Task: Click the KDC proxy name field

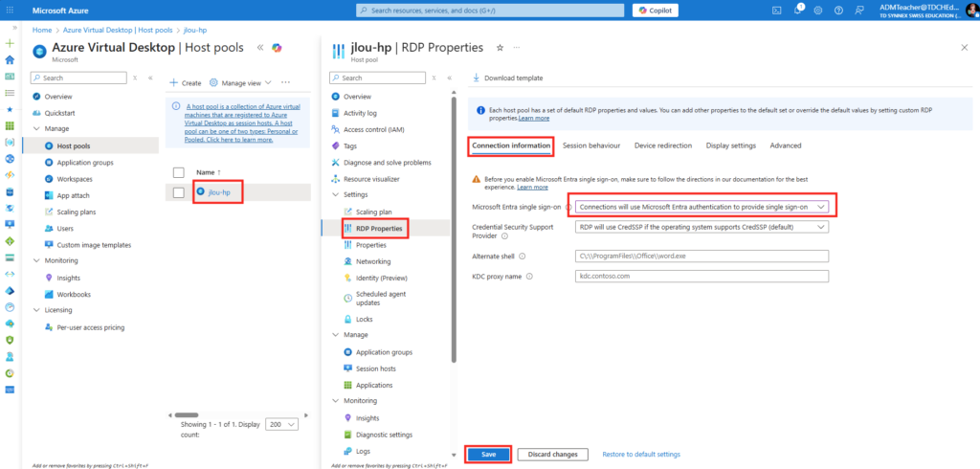Action: (x=702, y=276)
